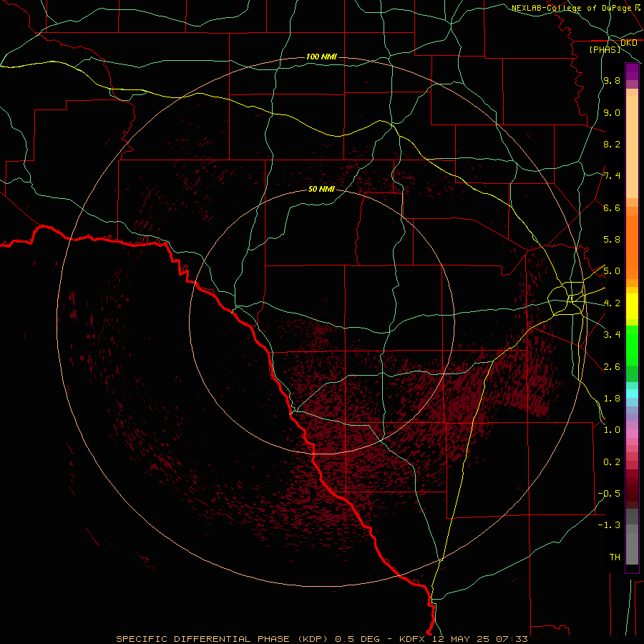Screen dimensions: 644x644
Task: Click the orange band of the color scale
Action: [x=632, y=248]
